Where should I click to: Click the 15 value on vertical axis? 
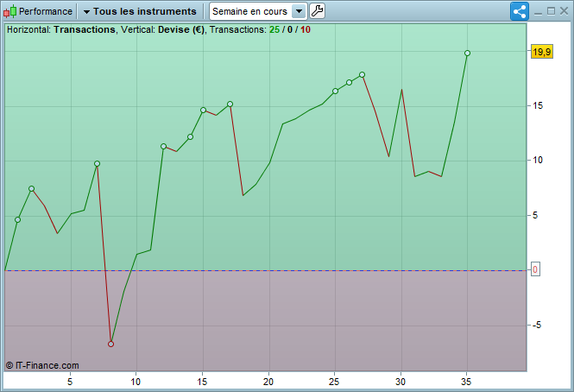coord(538,106)
